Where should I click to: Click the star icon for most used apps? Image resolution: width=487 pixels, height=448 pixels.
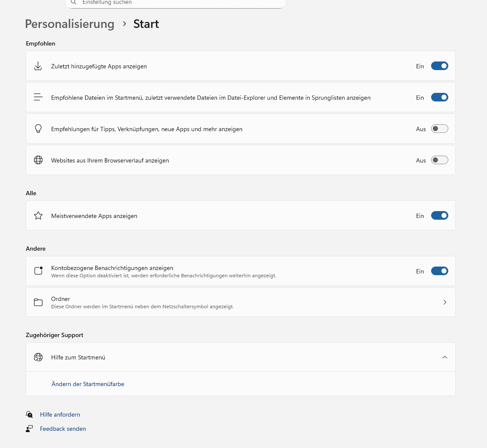pyautogui.click(x=38, y=216)
